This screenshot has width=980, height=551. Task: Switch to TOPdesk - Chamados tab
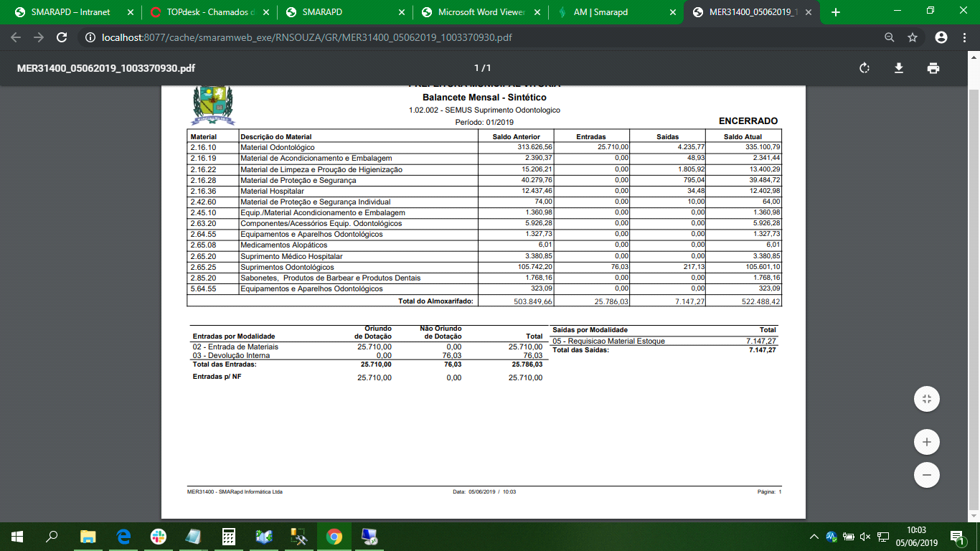(x=208, y=12)
